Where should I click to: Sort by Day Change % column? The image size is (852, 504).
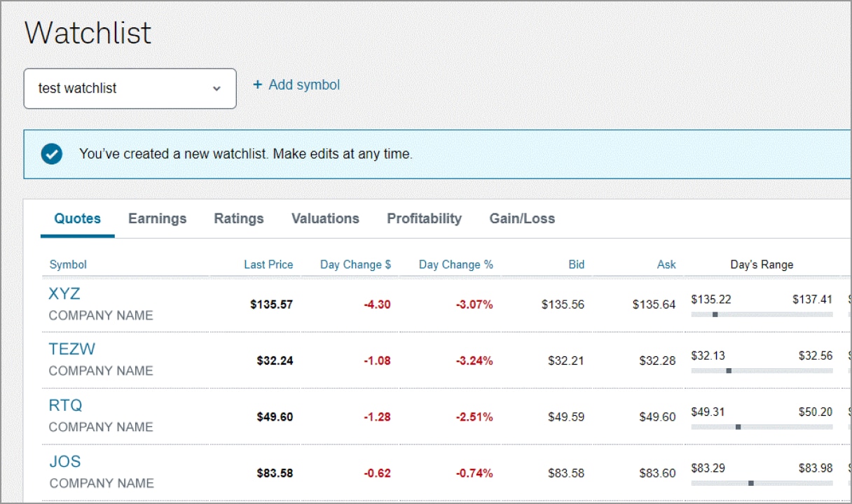click(455, 265)
